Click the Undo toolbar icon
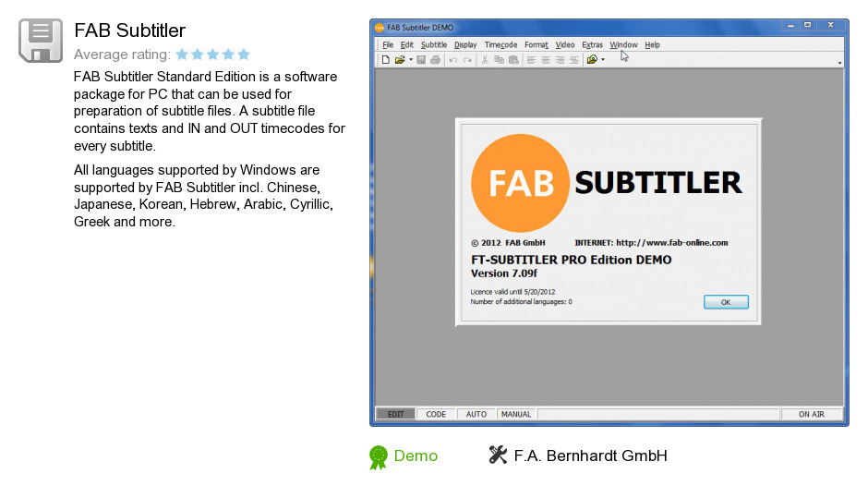Viewport: 868px width, 498px height. tap(453, 60)
